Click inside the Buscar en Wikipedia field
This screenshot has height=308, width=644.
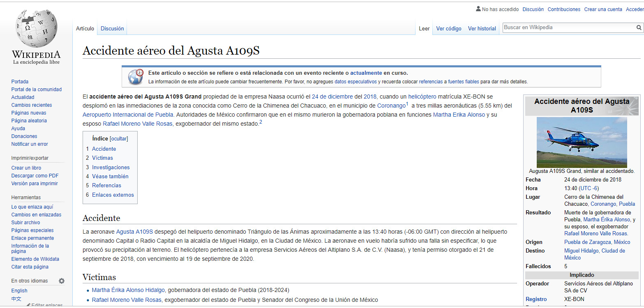click(x=568, y=28)
